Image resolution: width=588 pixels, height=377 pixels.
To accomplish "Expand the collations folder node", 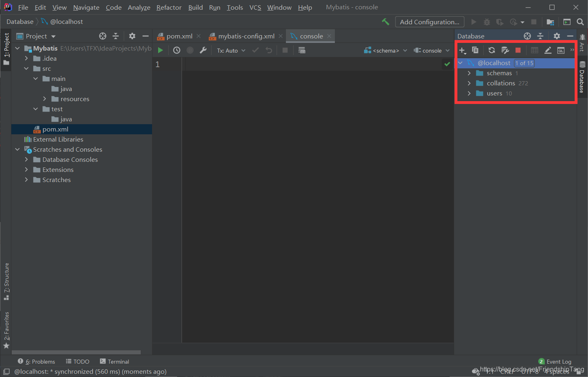I will pyautogui.click(x=469, y=83).
